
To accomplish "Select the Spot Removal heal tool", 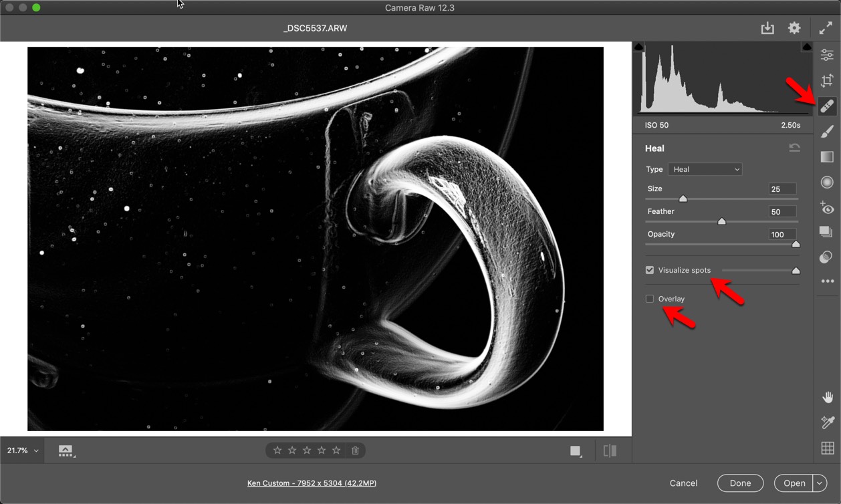I will pos(827,106).
